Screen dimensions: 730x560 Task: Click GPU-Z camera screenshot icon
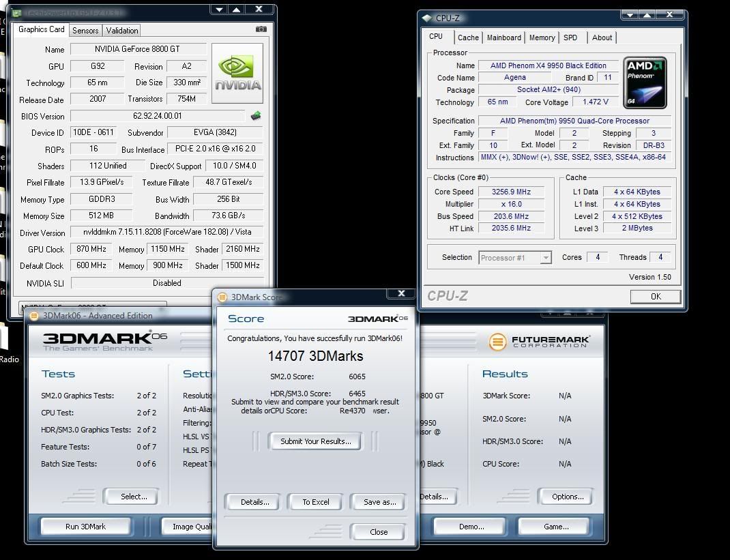click(261, 29)
